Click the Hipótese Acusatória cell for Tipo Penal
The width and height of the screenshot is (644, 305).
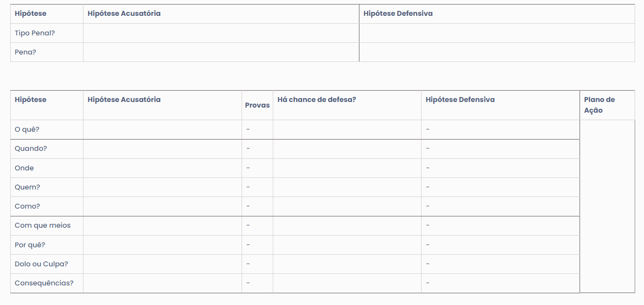click(x=221, y=33)
